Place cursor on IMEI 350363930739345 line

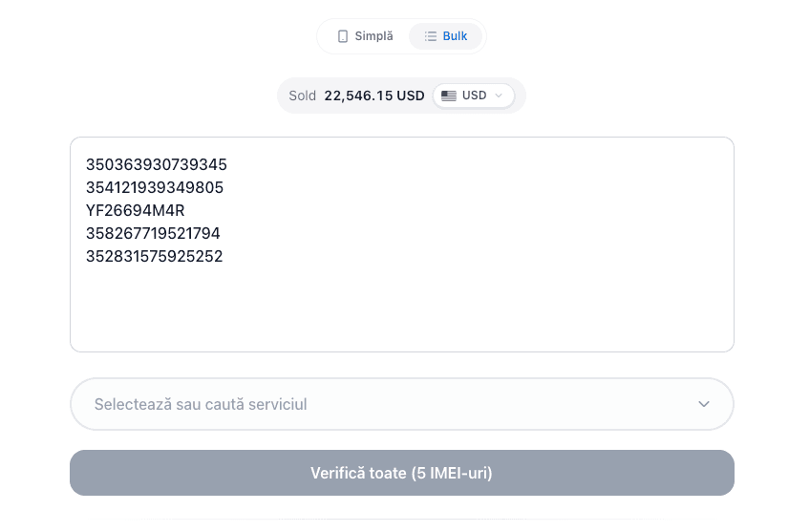(157, 165)
